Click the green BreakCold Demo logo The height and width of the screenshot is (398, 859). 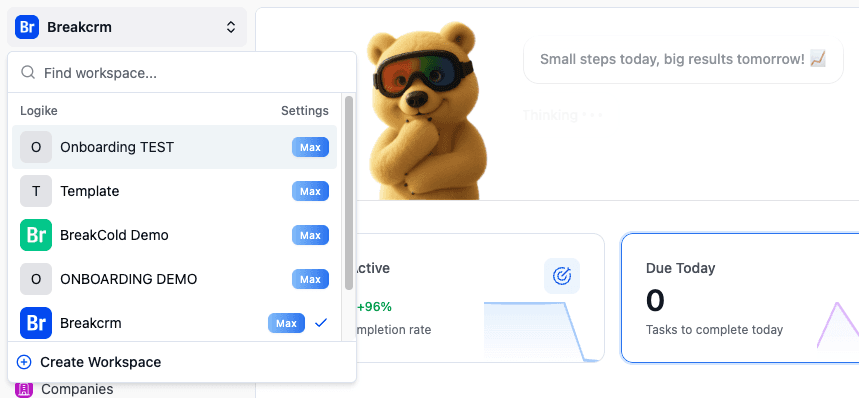(x=36, y=235)
